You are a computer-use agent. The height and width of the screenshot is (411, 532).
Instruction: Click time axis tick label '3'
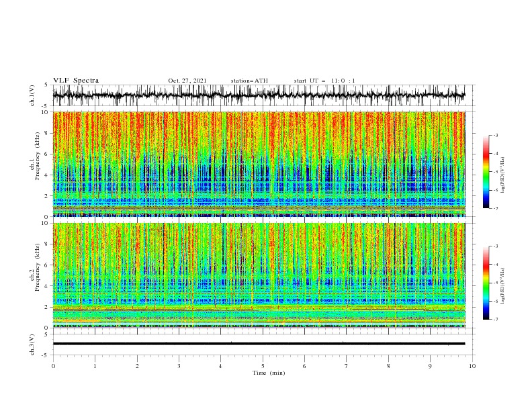[179, 366]
